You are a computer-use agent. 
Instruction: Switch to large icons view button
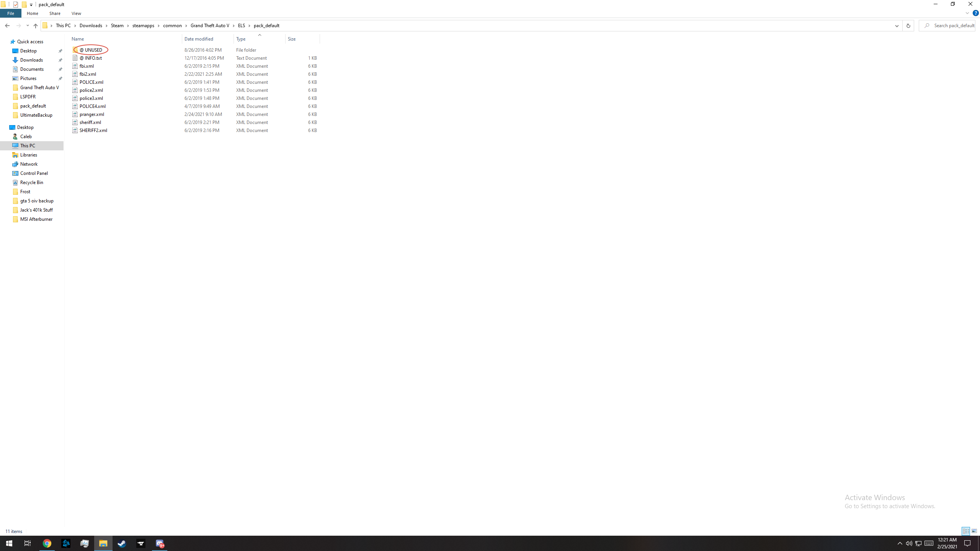[974, 531]
